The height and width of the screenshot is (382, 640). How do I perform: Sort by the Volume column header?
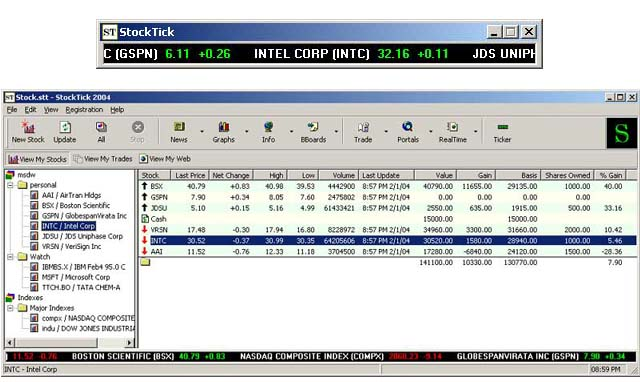(338, 175)
